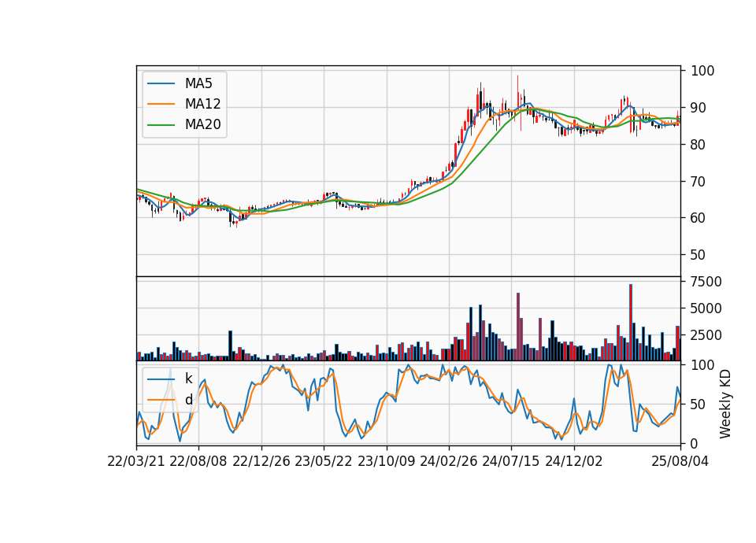Click the price axis tick 50
The image size is (756, 543).
pos(698,255)
